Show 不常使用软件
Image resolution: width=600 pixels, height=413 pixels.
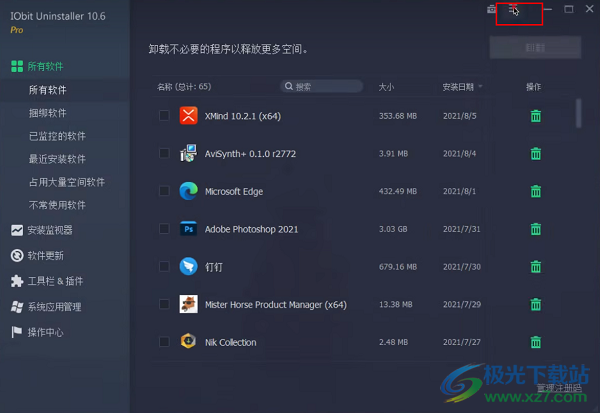[x=57, y=205]
